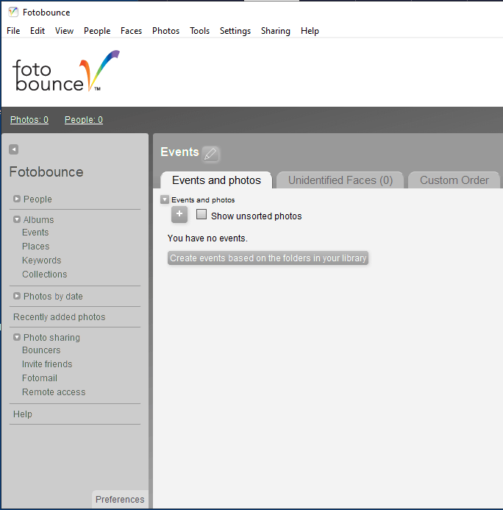Click the Fotobounce logo in the header
Image resolution: width=503 pixels, height=510 pixels.
click(x=66, y=71)
